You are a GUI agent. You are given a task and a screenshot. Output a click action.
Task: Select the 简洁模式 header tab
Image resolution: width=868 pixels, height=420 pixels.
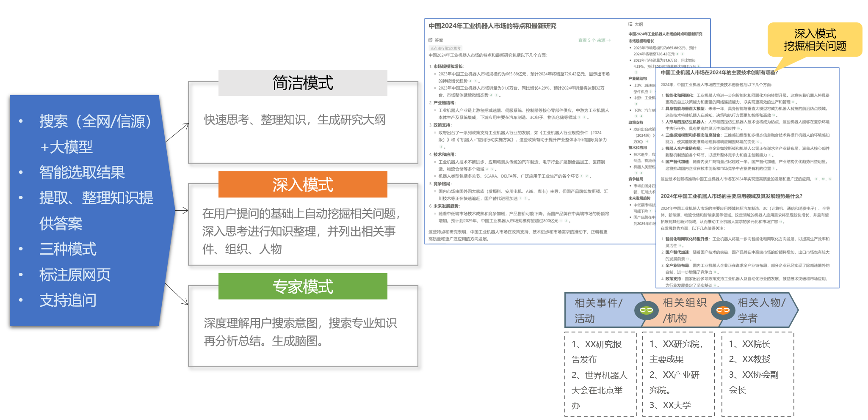coord(303,83)
